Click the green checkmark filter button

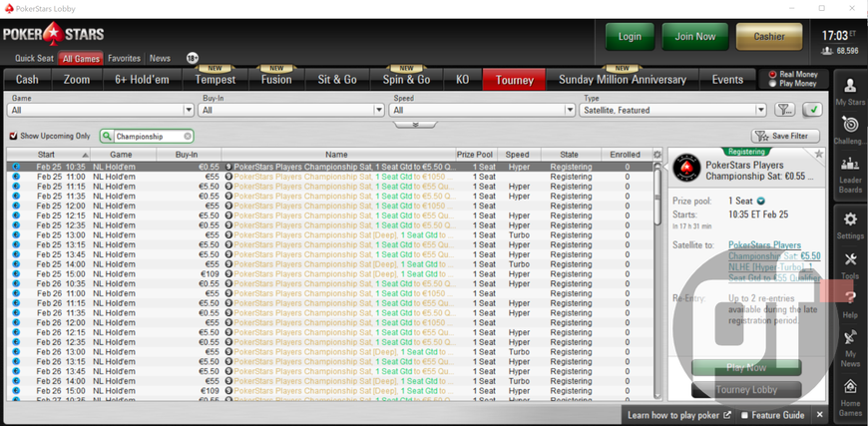point(813,110)
